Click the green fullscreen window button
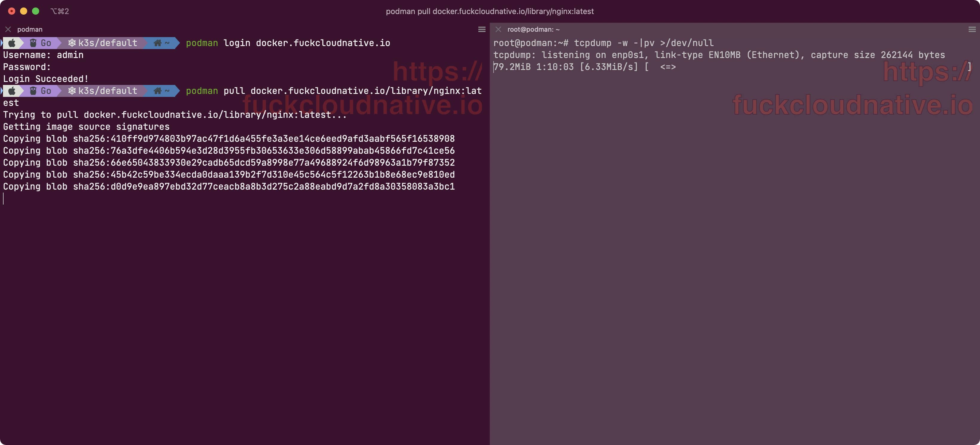This screenshot has height=445, width=980. pyautogui.click(x=35, y=11)
